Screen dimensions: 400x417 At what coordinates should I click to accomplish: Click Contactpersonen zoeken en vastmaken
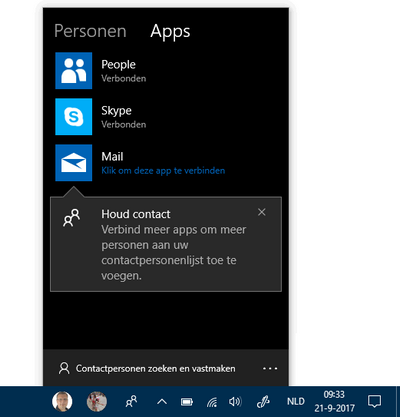[155, 369]
